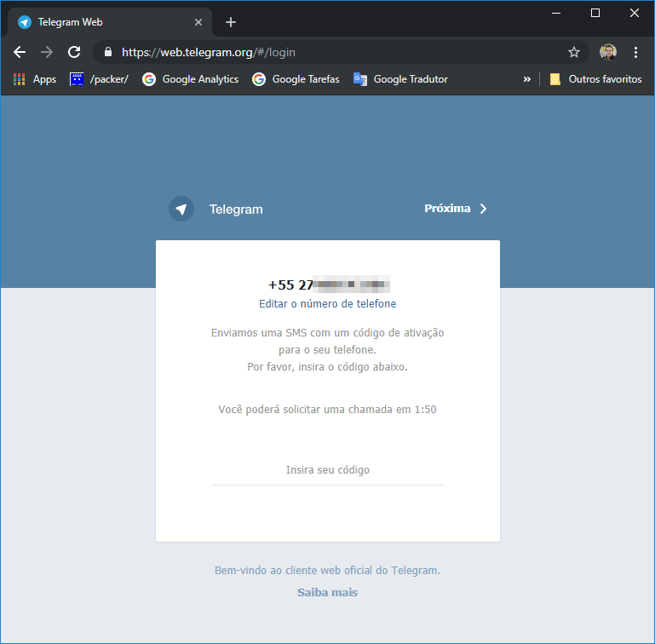Expand the hidden bookmarks chevron
655x644 pixels.
[526, 79]
